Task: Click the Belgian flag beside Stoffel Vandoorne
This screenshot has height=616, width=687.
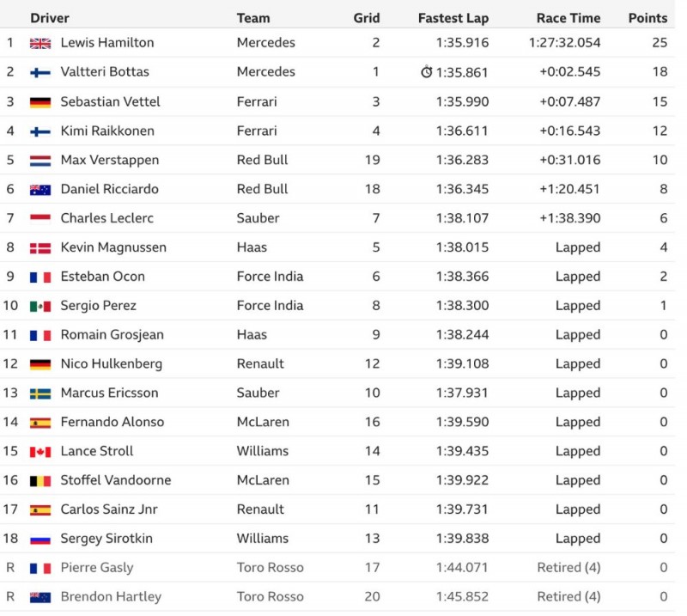Action: coord(40,481)
